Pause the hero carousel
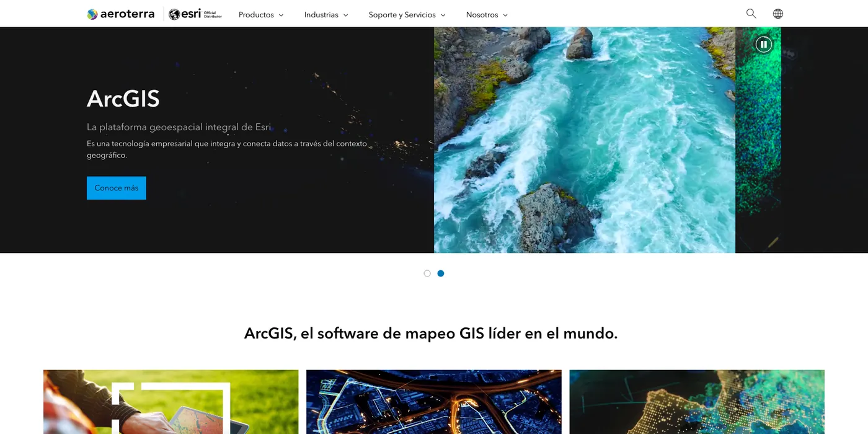Image resolution: width=868 pixels, height=434 pixels. click(x=764, y=44)
